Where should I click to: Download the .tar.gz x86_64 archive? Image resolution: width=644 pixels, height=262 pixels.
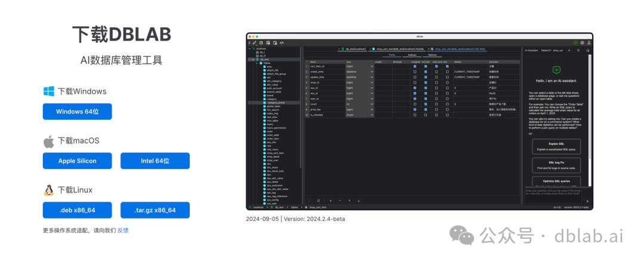(x=155, y=210)
